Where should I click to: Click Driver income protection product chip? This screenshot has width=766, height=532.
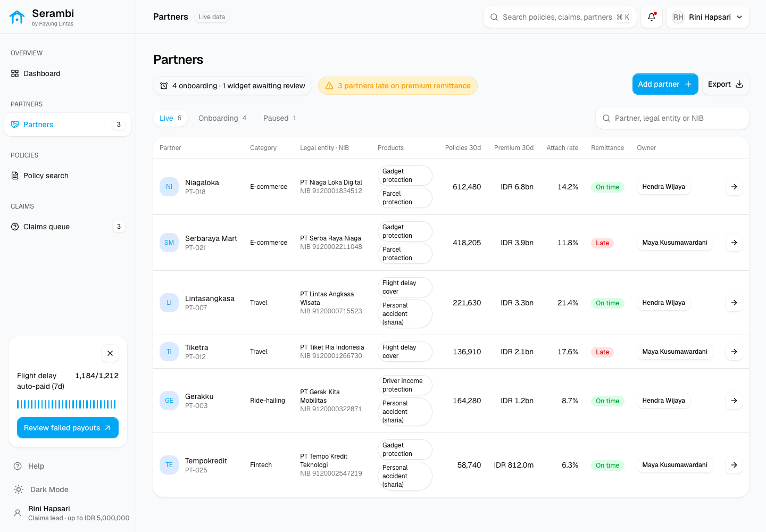point(405,385)
